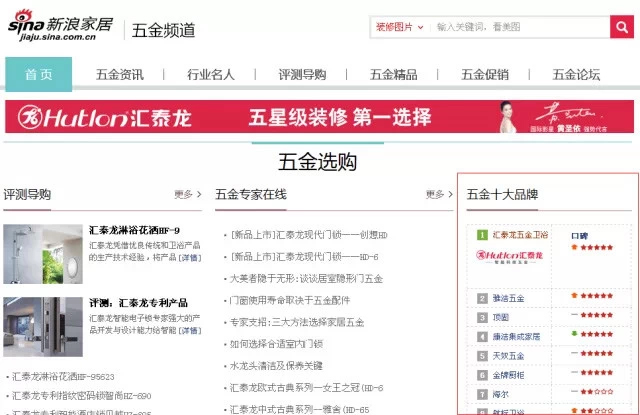Click the red search magnifier button
This screenshot has width=640, height=415.
click(622, 27)
